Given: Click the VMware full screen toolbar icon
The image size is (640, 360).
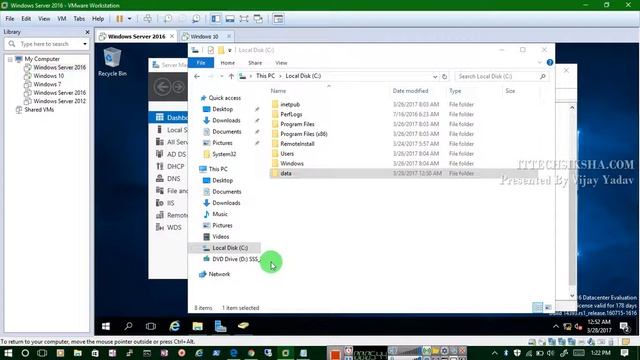Looking at the screenshot, I should pyautogui.click(x=244, y=19).
